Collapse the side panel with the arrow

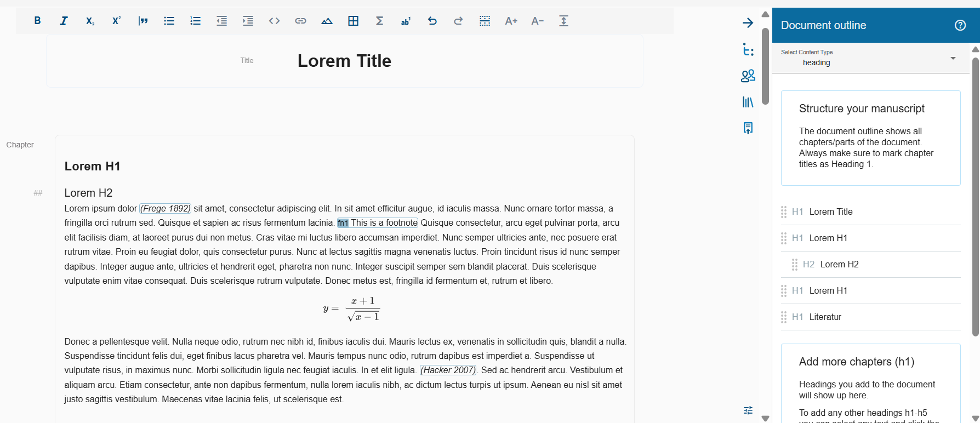tap(748, 23)
